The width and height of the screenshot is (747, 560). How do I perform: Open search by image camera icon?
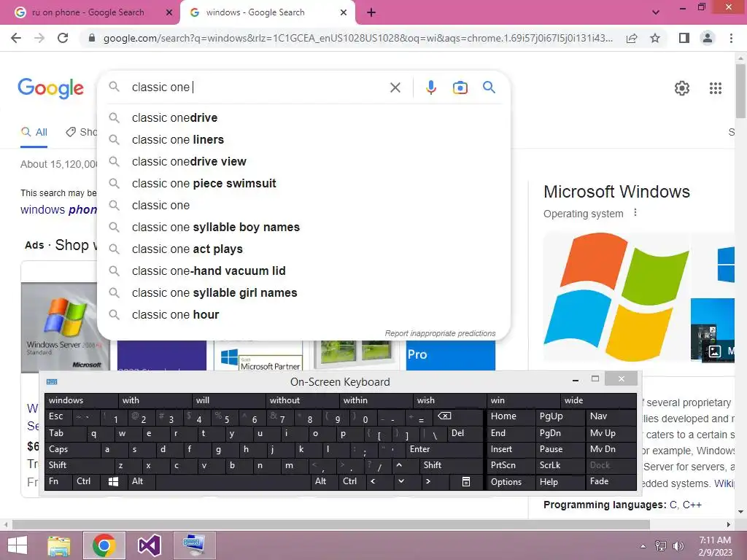[x=460, y=87]
